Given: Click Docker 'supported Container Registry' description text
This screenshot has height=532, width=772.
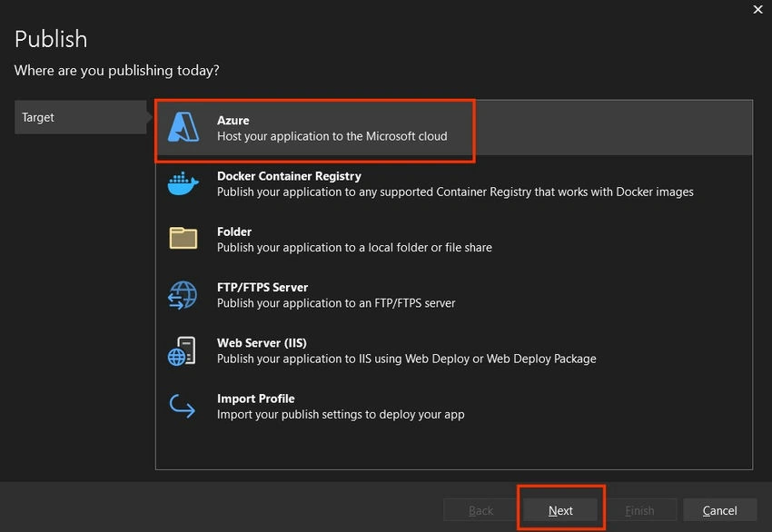Looking at the screenshot, I should pyautogui.click(x=455, y=192).
